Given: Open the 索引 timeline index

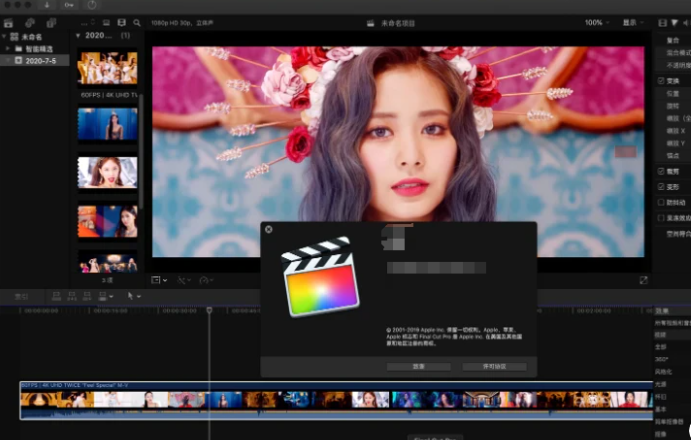Looking at the screenshot, I should (x=21, y=297).
